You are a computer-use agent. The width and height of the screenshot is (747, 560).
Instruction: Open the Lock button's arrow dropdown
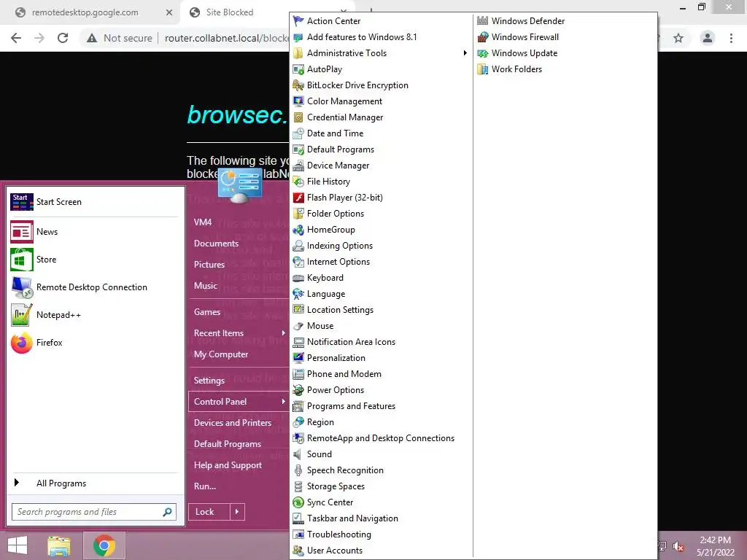[x=237, y=512]
